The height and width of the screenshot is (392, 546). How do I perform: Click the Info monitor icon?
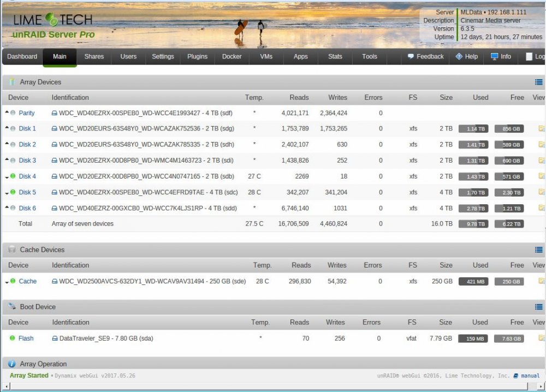[x=494, y=56]
